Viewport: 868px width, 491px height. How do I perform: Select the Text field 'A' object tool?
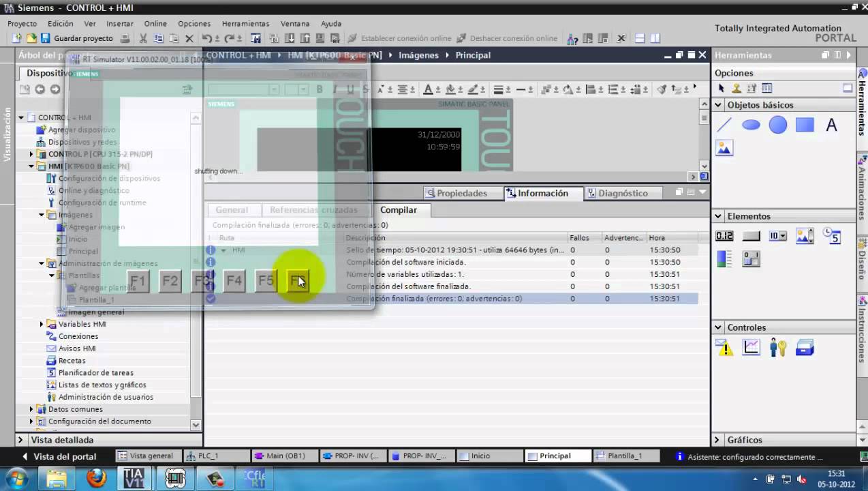coord(831,125)
